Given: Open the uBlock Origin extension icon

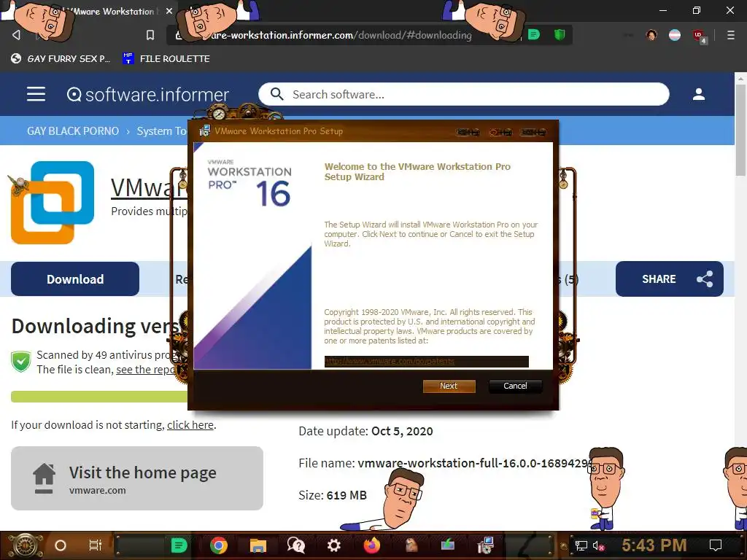Looking at the screenshot, I should pyautogui.click(x=699, y=36).
